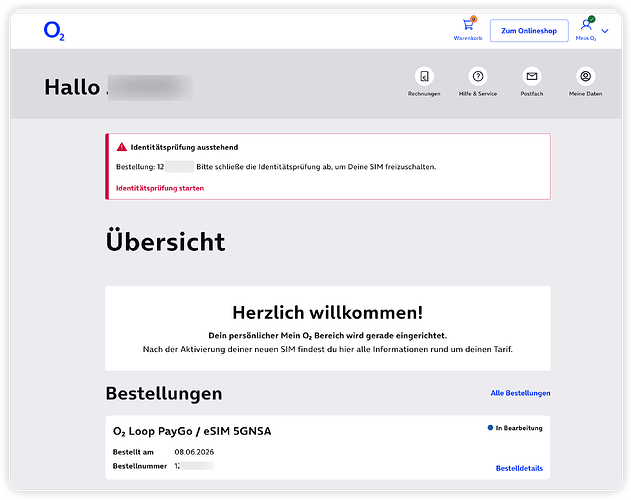Viewport: 631px width, 500px height.
Task: Open the Alle Bestellungen link
Action: tap(520, 393)
